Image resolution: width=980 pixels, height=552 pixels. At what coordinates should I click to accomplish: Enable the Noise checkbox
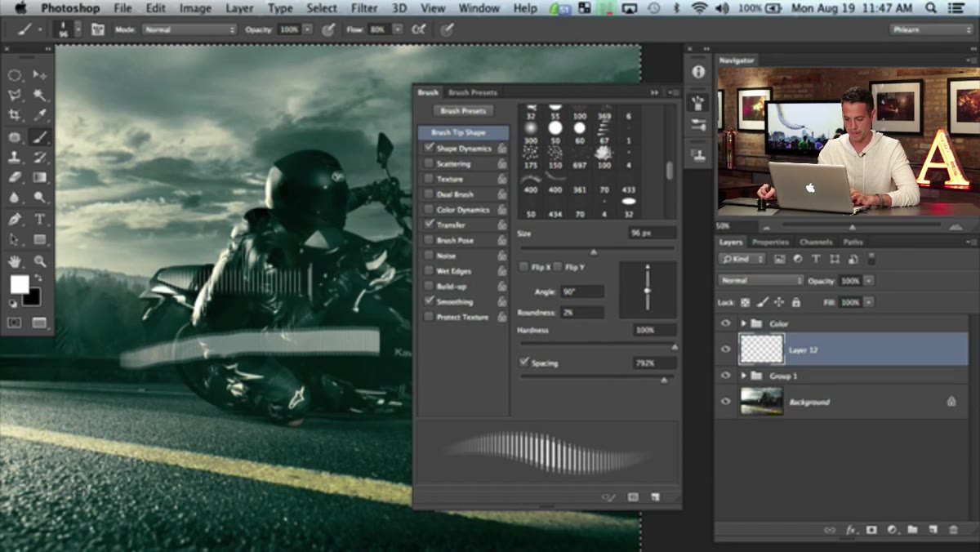pos(429,256)
